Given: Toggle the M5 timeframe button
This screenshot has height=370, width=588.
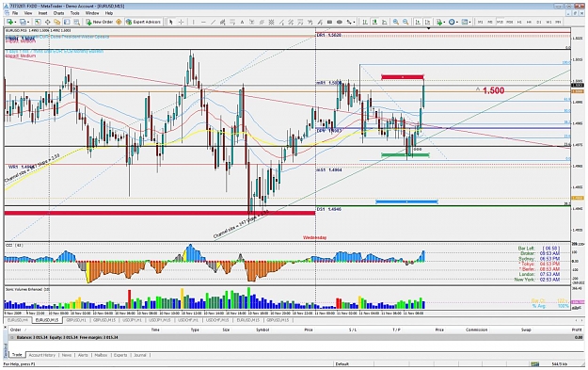Looking at the screenshot, I should [x=490, y=22].
